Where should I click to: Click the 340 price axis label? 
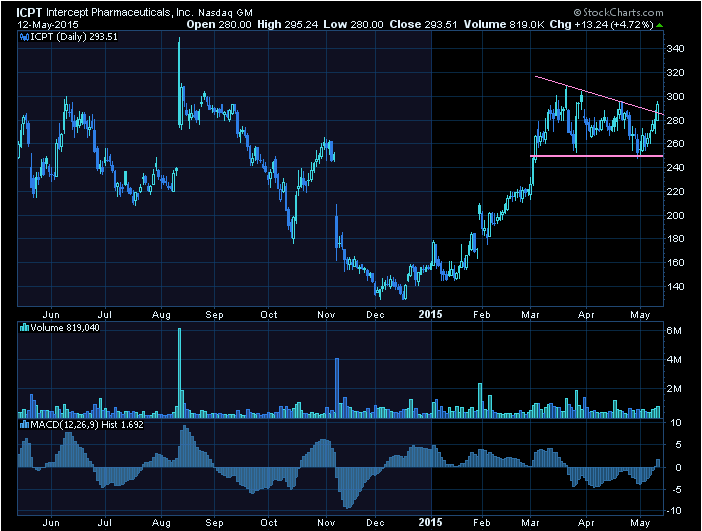[676, 49]
